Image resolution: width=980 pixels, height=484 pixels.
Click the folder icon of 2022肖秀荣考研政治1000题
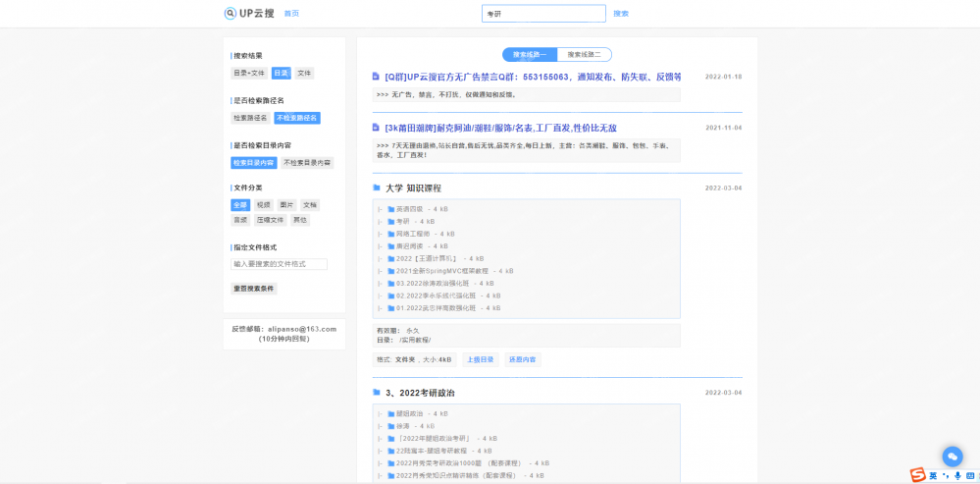pyautogui.click(x=391, y=463)
